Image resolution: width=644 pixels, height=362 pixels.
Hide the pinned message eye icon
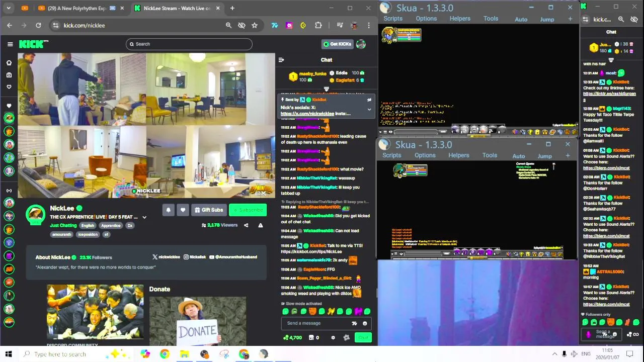pos(369,100)
